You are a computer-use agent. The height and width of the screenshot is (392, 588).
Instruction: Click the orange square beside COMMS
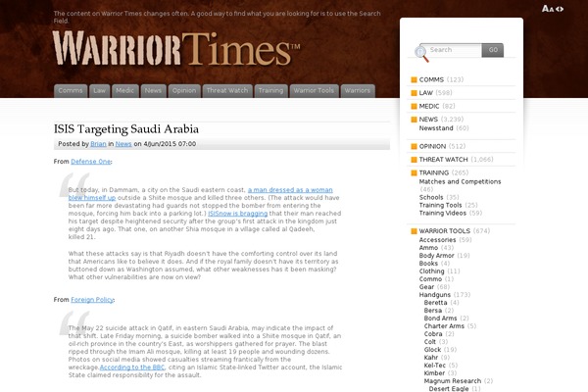click(x=414, y=80)
